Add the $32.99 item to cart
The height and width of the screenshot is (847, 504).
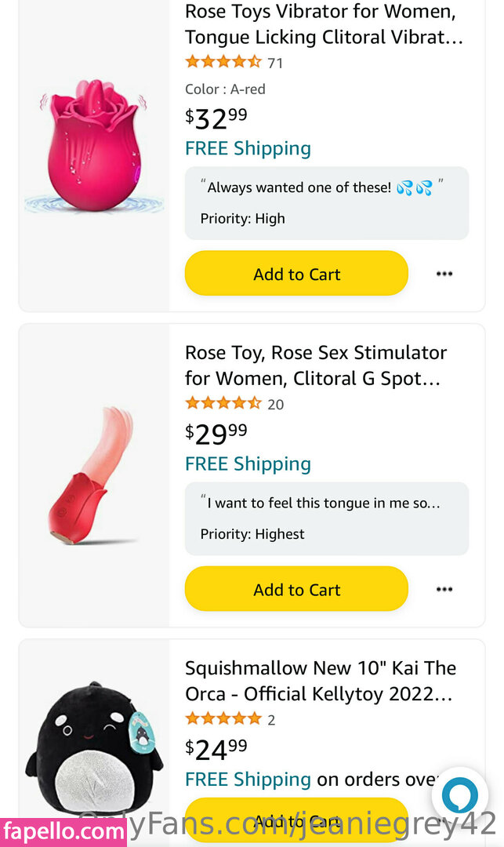click(x=296, y=274)
